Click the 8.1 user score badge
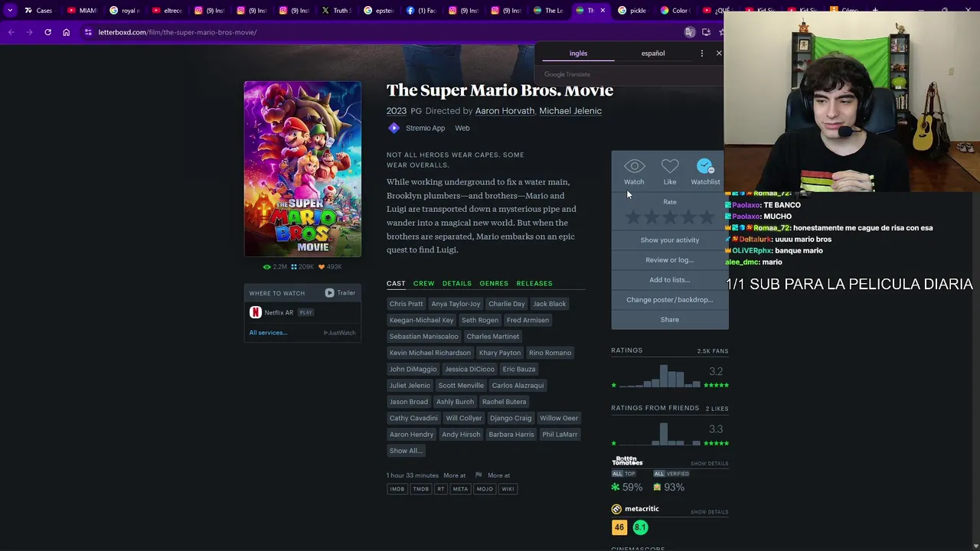 (640, 527)
